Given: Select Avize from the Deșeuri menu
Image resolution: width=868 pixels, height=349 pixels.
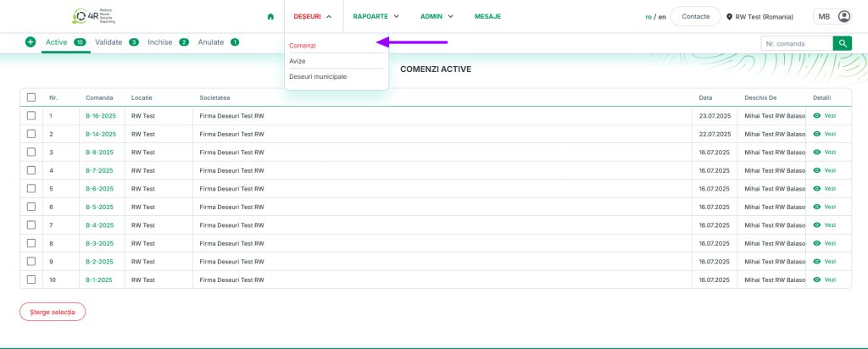Looking at the screenshot, I should point(298,61).
